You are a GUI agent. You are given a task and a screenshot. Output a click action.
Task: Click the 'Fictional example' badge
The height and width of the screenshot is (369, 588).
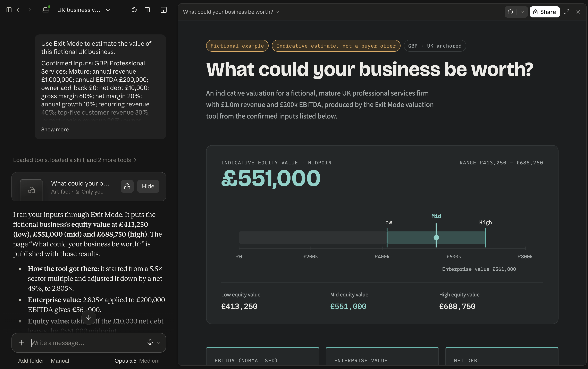[x=237, y=46]
